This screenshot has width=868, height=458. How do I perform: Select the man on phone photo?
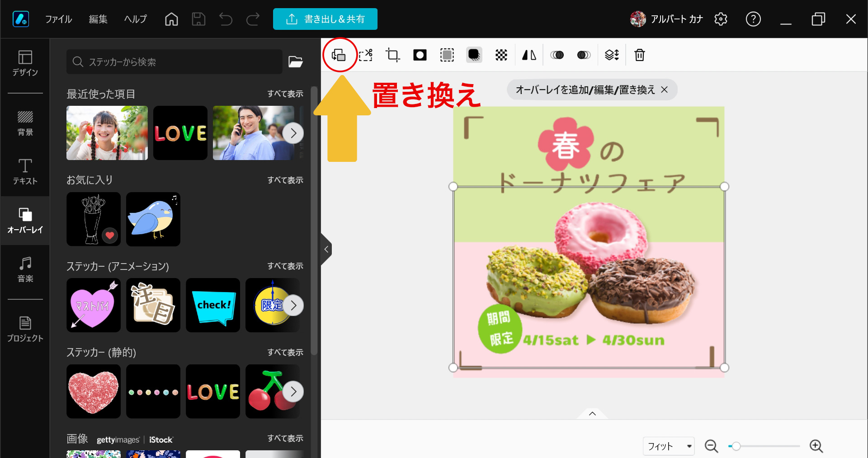[254, 133]
